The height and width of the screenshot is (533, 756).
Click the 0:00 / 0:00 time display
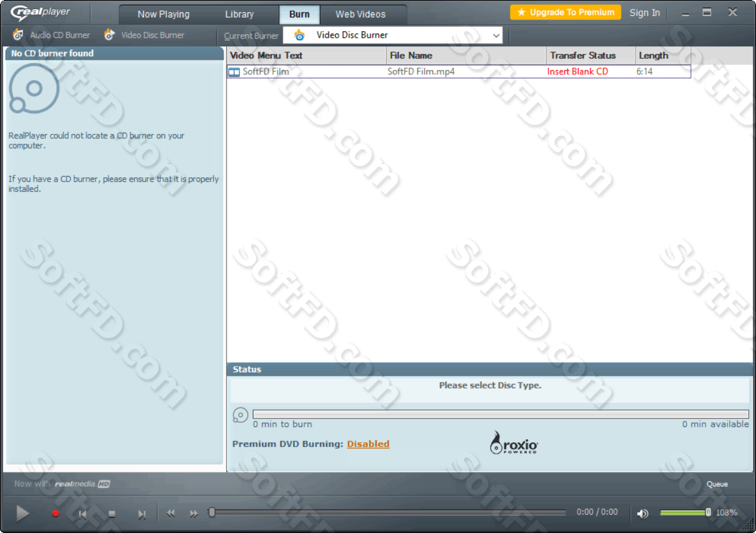[597, 512]
